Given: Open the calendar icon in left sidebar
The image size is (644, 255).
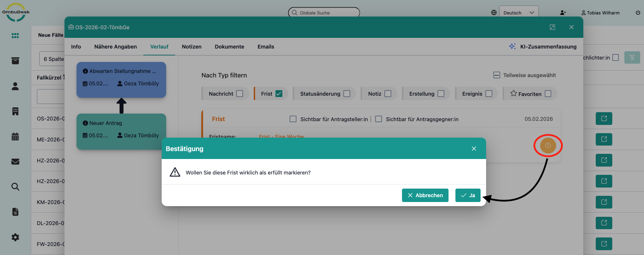Looking at the screenshot, I should tap(15, 137).
